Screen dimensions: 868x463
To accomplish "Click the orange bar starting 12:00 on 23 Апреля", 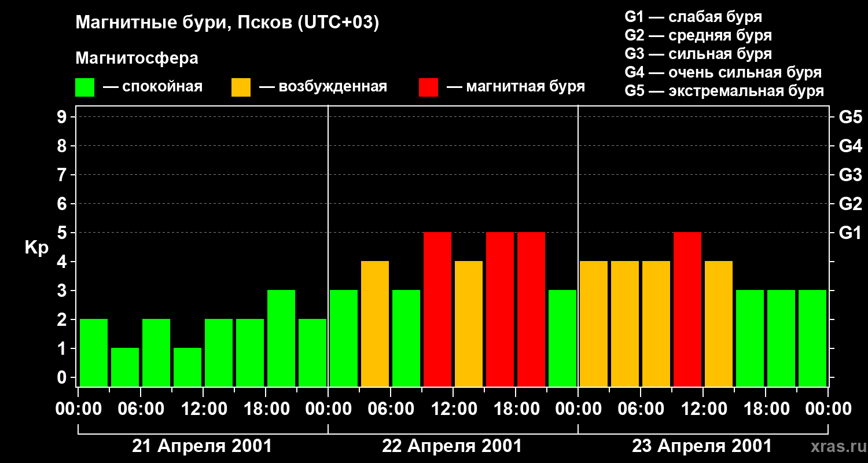I will point(719,324).
